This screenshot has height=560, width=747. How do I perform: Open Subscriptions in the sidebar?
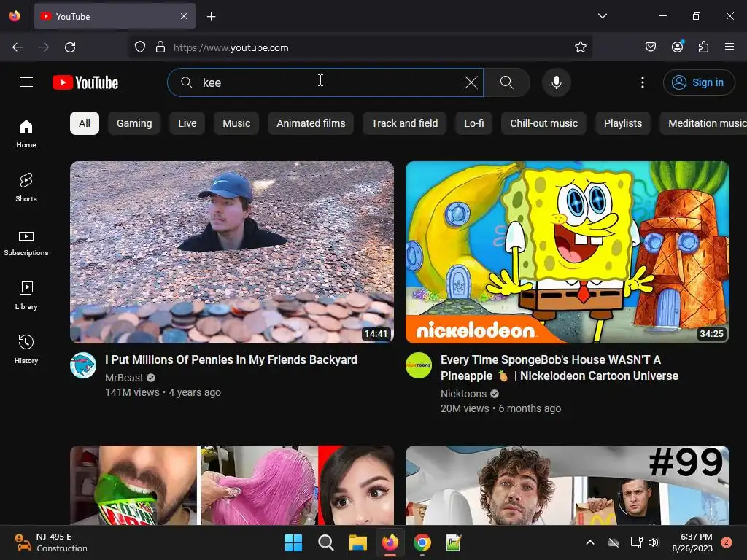(26, 241)
